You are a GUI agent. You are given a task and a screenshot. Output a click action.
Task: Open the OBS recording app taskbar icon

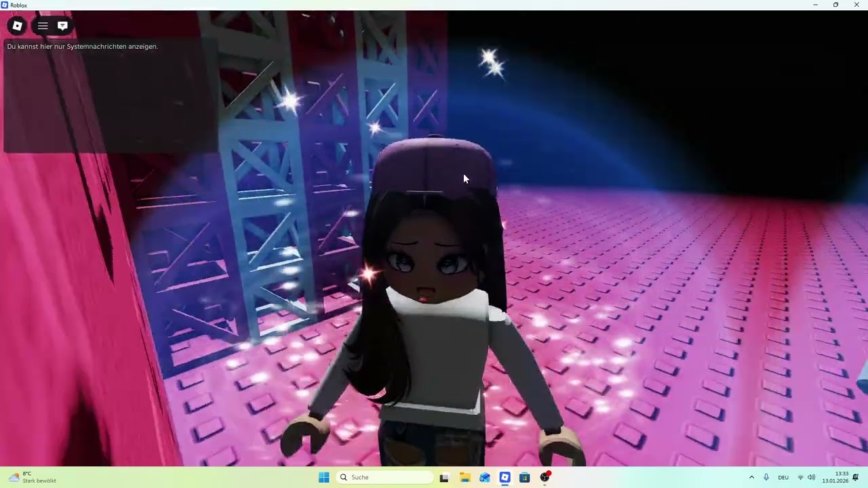coord(545,477)
